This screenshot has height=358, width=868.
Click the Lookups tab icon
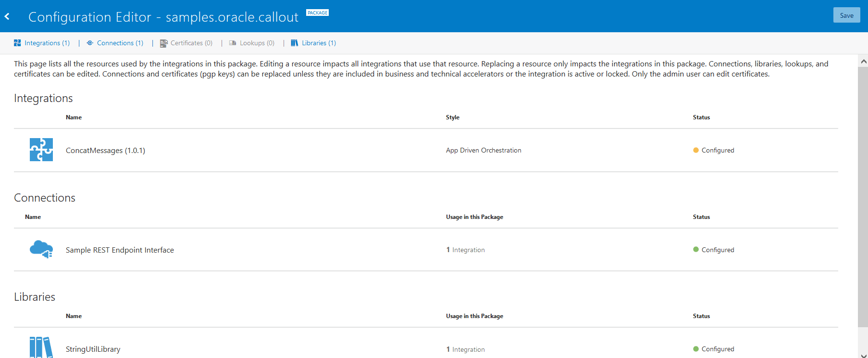coord(233,43)
